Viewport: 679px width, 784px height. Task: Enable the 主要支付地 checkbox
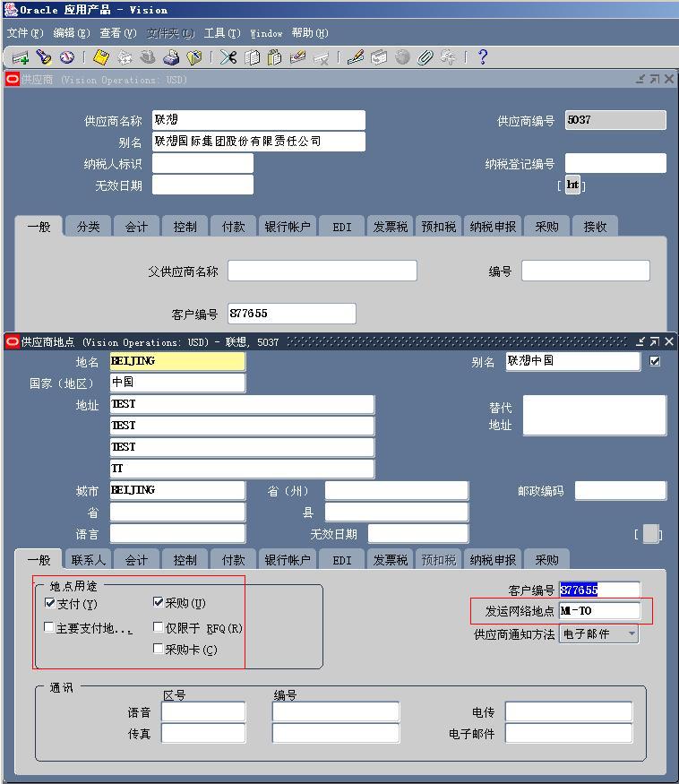(49, 626)
